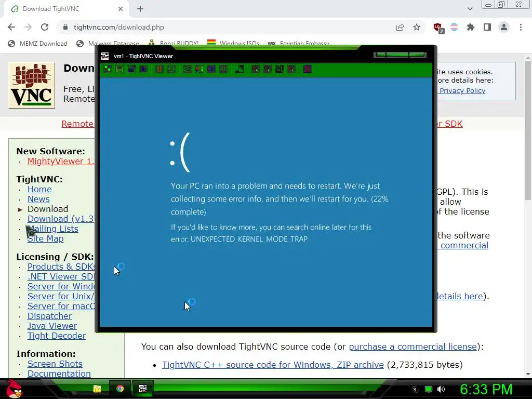Open the uBlock Origin extension
The image size is (532, 399).
(x=438, y=28)
